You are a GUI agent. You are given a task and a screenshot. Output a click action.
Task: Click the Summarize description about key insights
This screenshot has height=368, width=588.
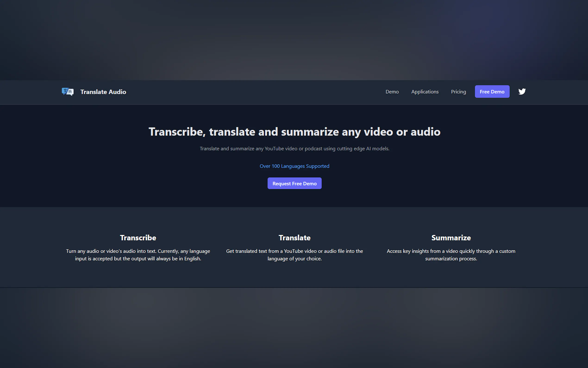[x=451, y=255]
